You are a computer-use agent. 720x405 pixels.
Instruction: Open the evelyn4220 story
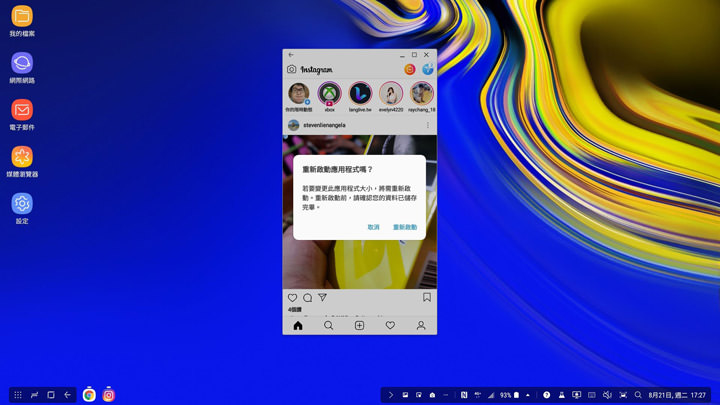(391, 94)
